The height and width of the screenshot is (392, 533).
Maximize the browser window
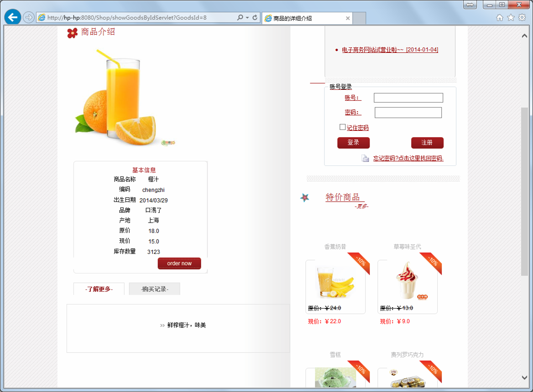coord(502,5)
